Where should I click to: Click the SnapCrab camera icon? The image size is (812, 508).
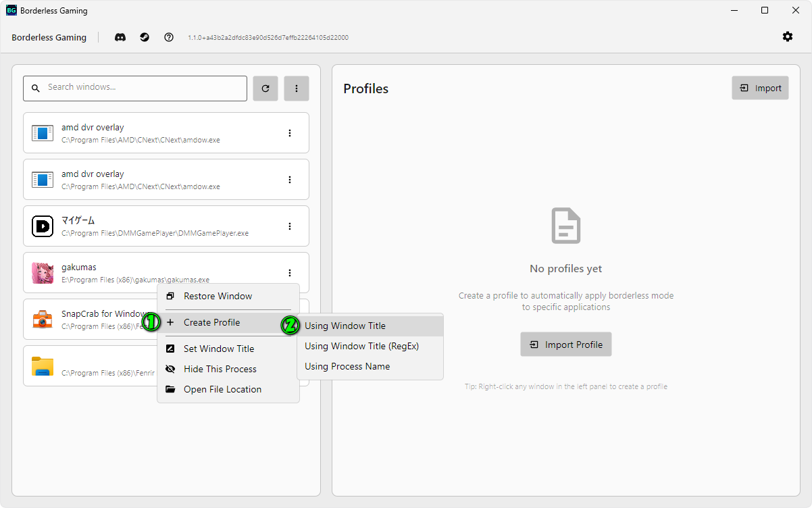[x=43, y=320]
